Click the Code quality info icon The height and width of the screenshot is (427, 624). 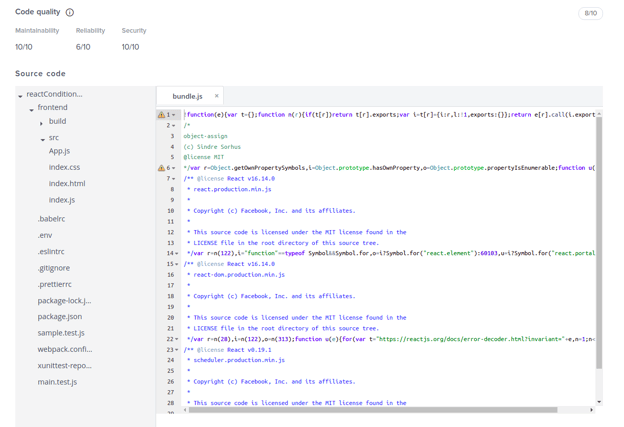70,12
